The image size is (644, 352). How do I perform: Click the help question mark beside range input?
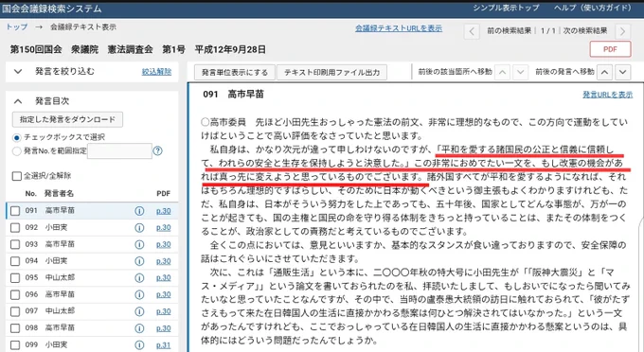158,151
